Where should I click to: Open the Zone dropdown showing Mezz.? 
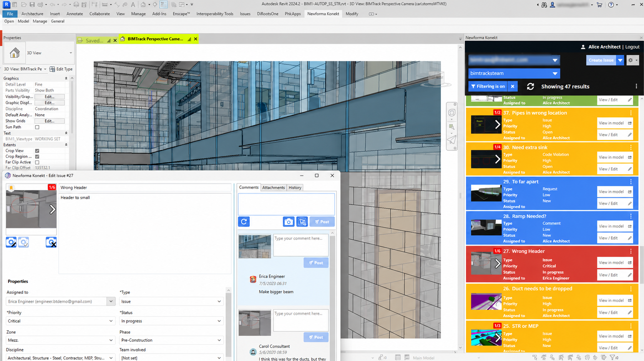click(60, 340)
